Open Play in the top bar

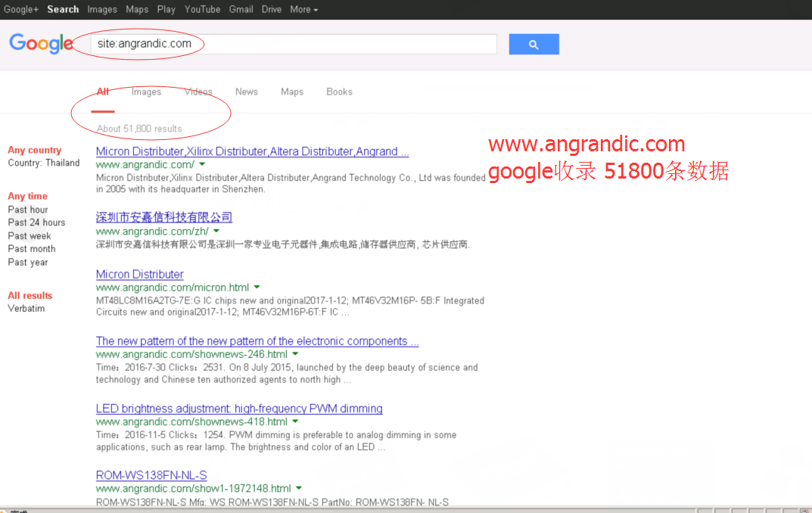click(166, 9)
